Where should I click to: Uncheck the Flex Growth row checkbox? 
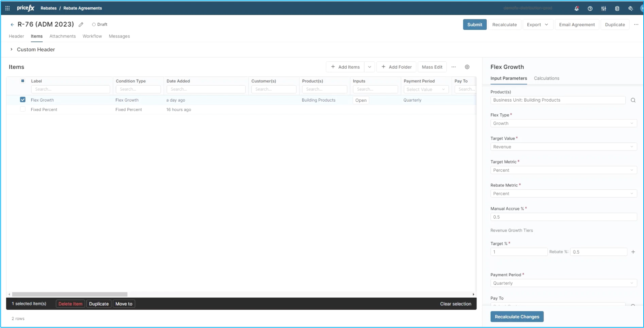point(23,100)
